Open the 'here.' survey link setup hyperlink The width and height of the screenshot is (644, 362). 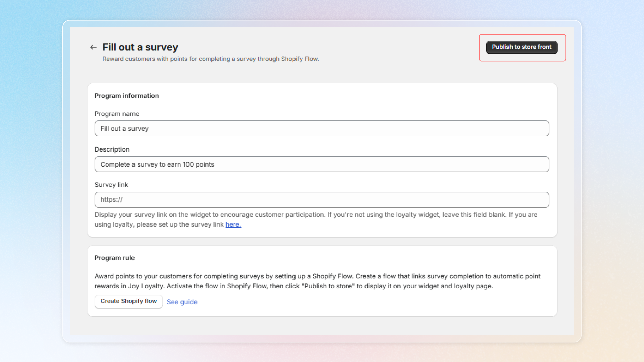233,224
